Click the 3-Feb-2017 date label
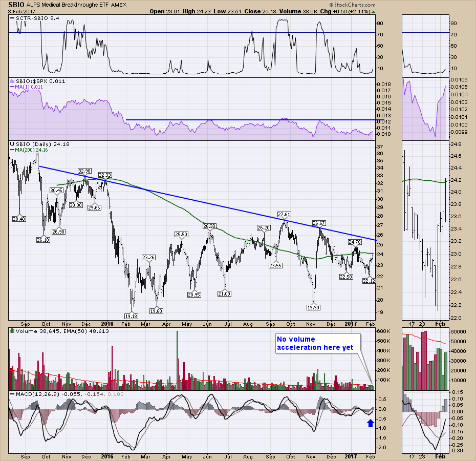Viewport: 476px width, 461px height. tap(22, 12)
